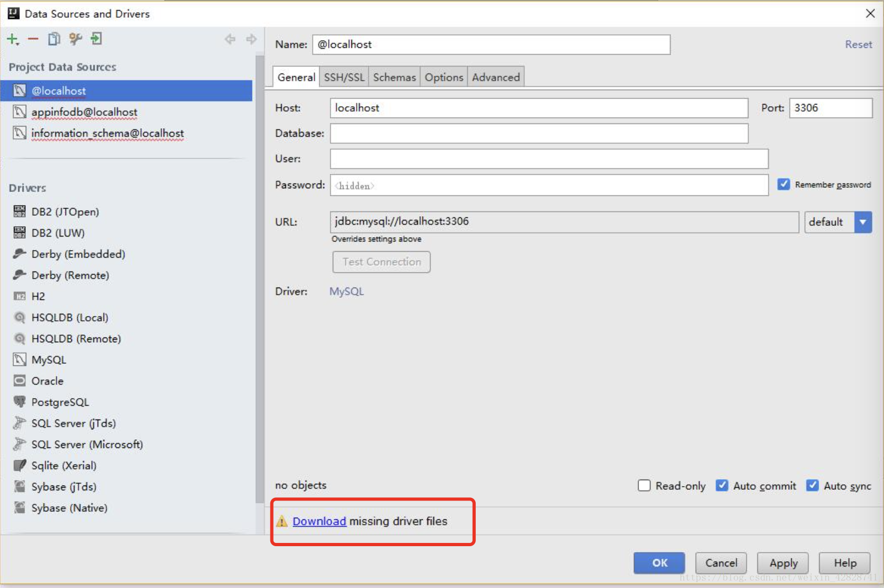Choose the PostgreSQL driver

60,402
